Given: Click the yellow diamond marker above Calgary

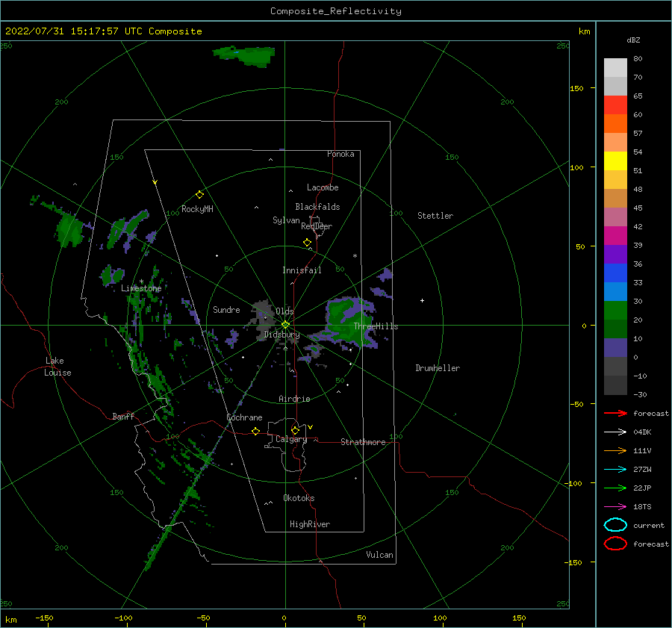Looking at the screenshot, I should pyautogui.click(x=295, y=430).
